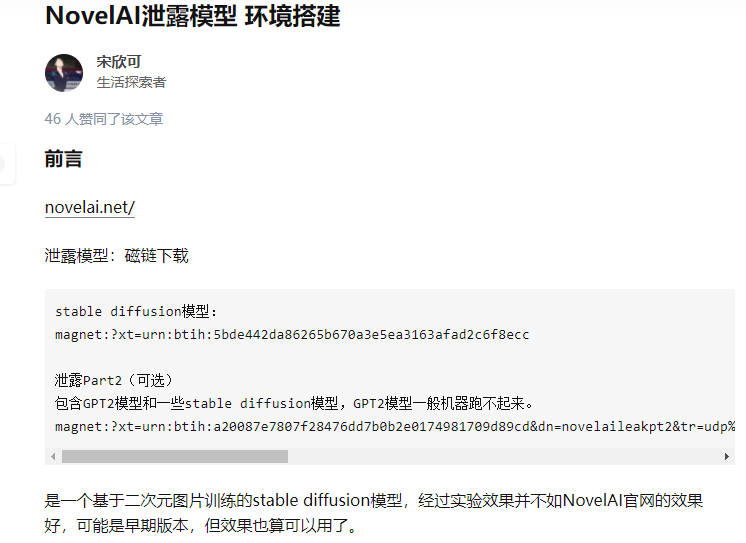Click the "泄露Part2(可选)" code line
Screen dimensions: 746x543
[114, 380]
